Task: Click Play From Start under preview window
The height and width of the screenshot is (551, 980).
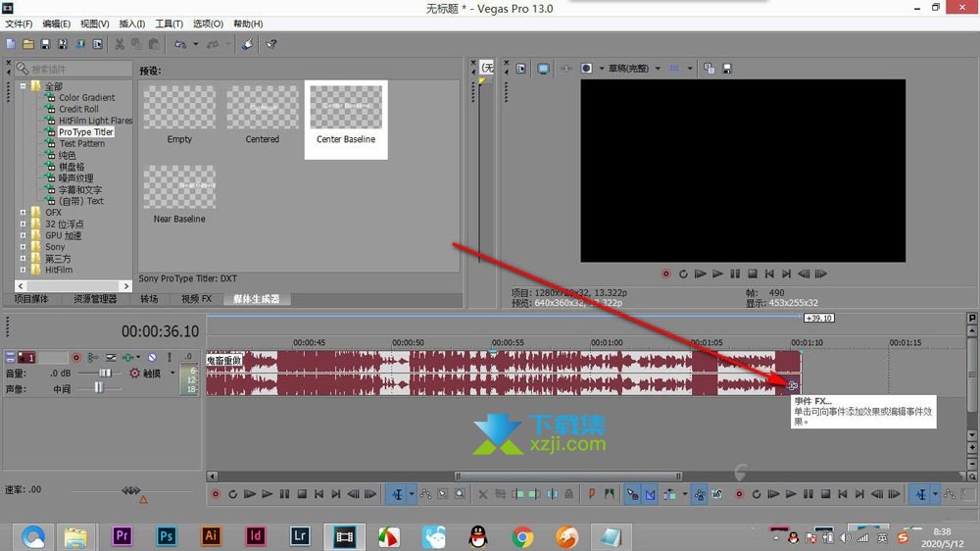Action: (x=700, y=274)
